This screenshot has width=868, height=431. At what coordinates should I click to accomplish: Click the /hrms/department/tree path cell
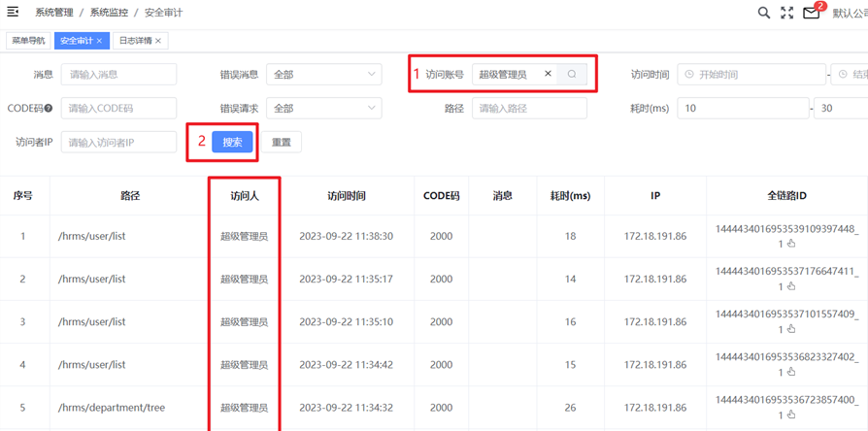(x=112, y=408)
